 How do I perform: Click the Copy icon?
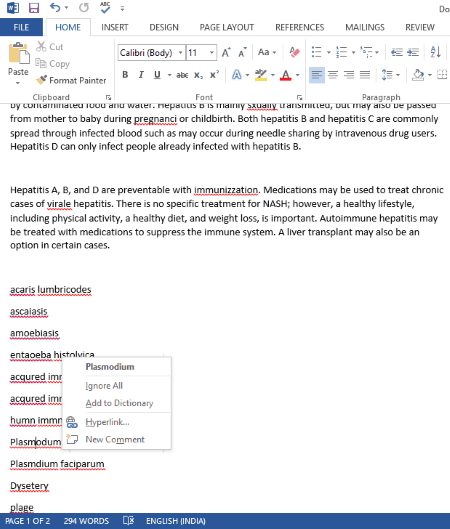click(x=41, y=63)
